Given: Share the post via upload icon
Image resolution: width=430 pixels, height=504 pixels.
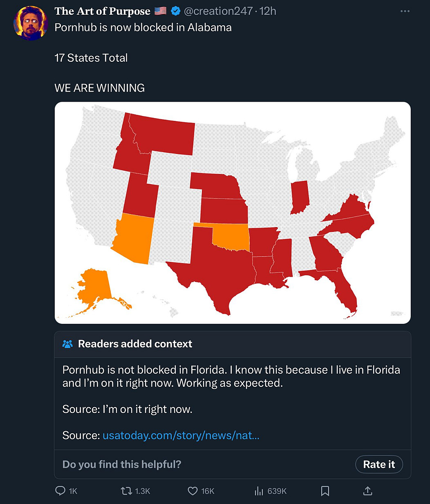Looking at the screenshot, I should coord(367,491).
